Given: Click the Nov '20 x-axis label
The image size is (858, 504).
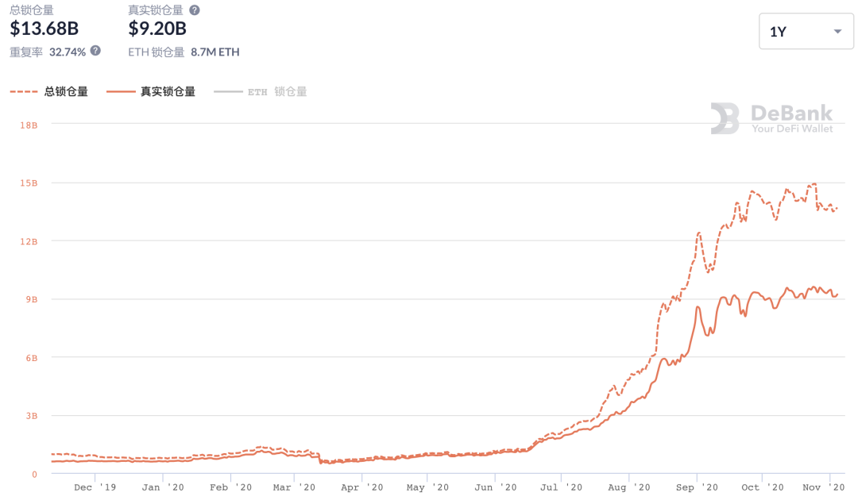Looking at the screenshot, I should [823, 487].
